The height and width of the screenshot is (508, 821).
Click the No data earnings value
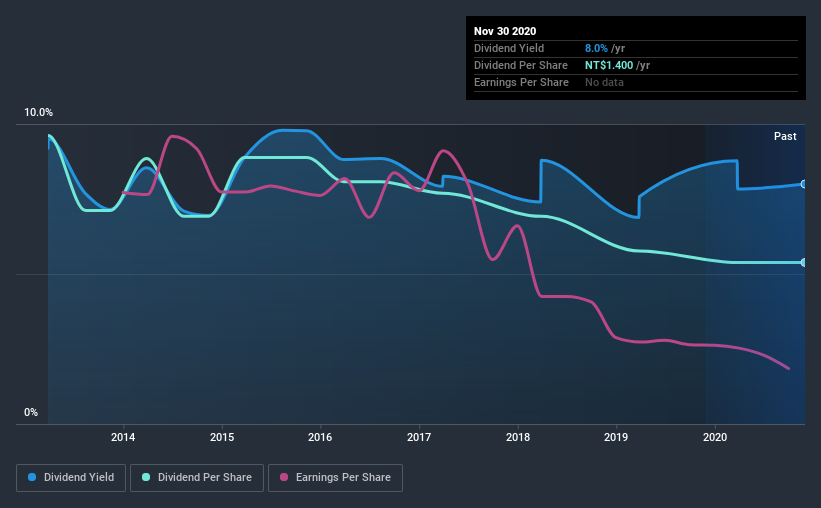click(x=604, y=82)
